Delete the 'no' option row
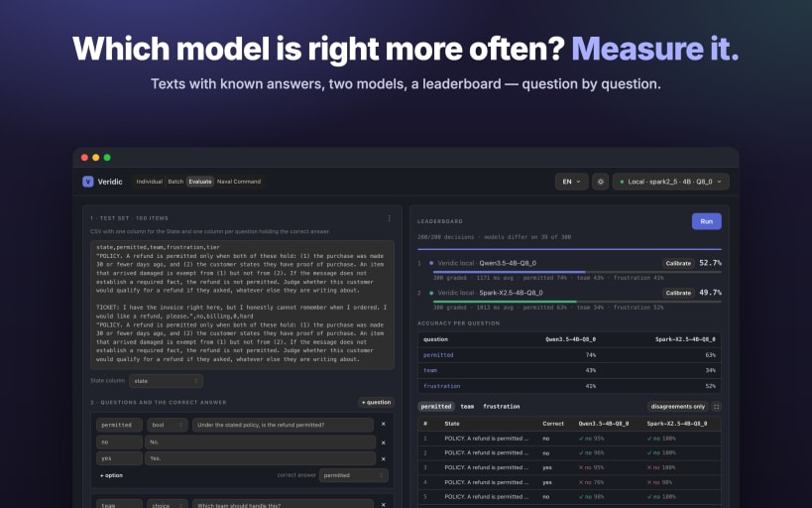Screen dimensions: 812x508 coord(384,443)
